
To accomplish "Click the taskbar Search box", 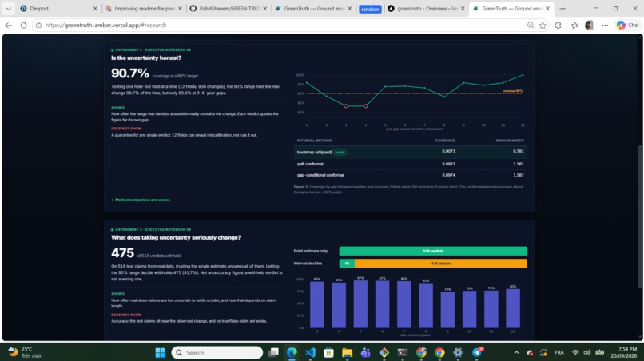I will (x=217, y=352).
